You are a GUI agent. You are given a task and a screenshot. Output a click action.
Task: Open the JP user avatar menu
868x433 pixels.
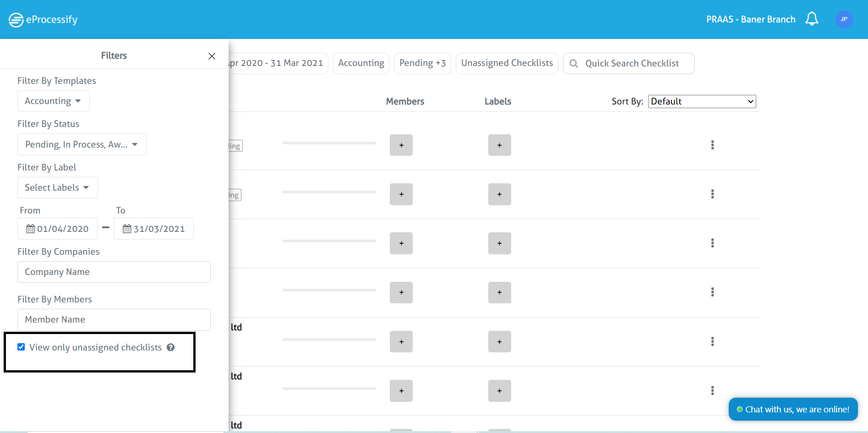(844, 19)
